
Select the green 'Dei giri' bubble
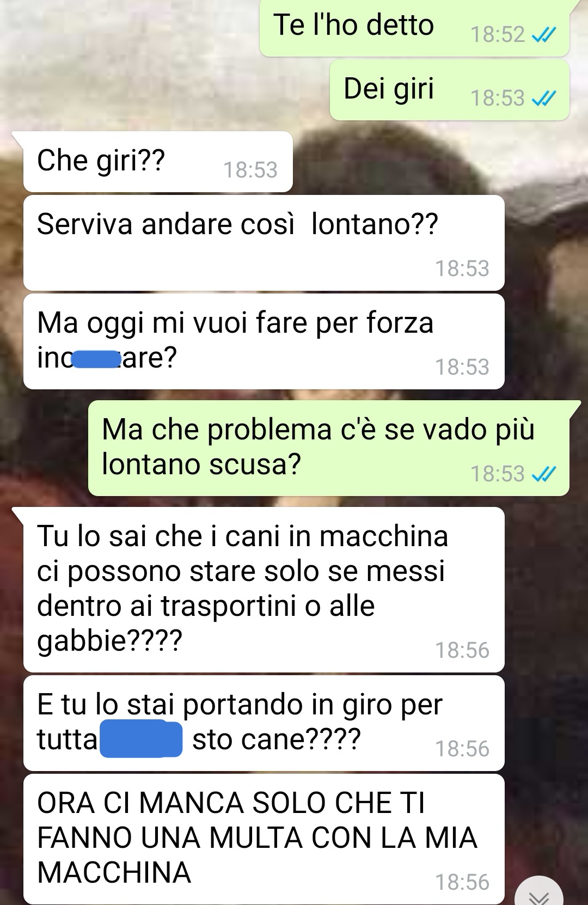coord(449,90)
